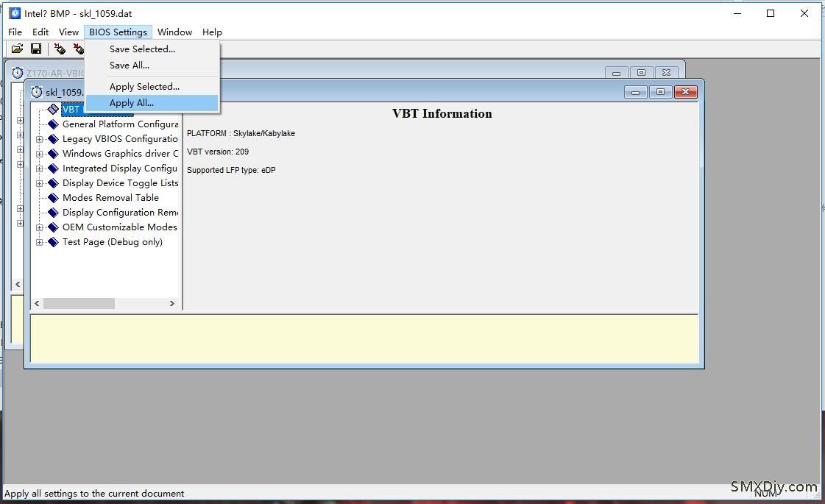Viewport: 825px width, 504px height.
Task: Select Display Device Toggle Lists tree item
Action: (120, 183)
